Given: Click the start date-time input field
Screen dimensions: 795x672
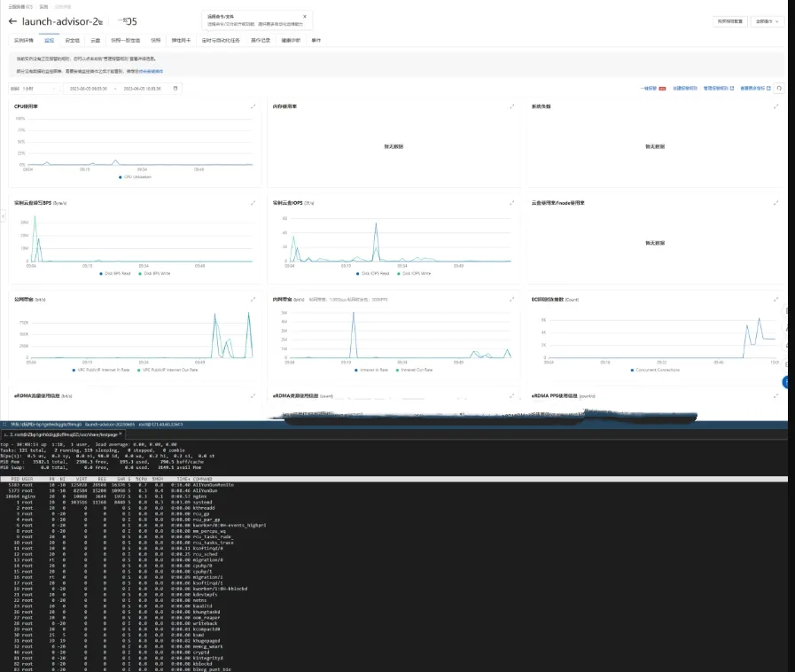Looking at the screenshot, I should point(89,89).
